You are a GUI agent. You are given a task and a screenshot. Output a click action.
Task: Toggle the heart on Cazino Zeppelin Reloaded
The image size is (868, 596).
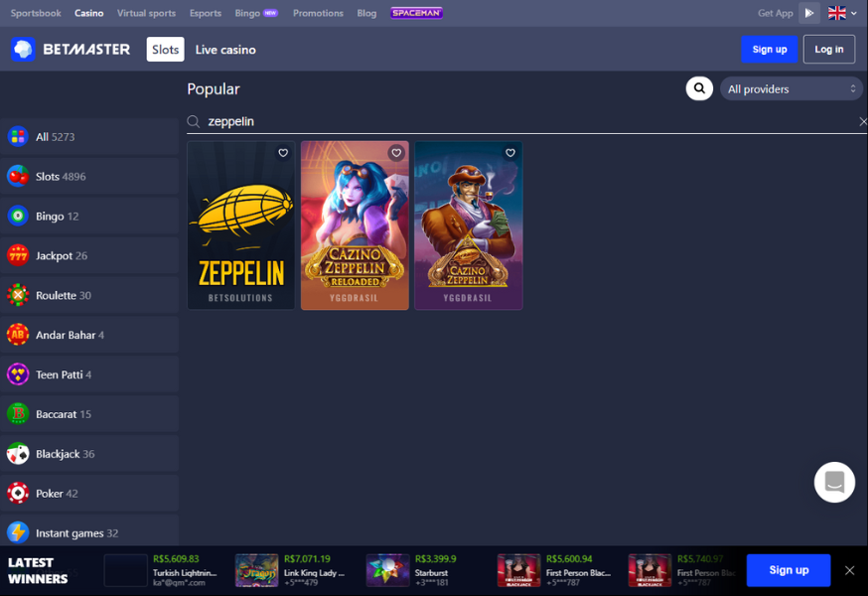(x=396, y=153)
